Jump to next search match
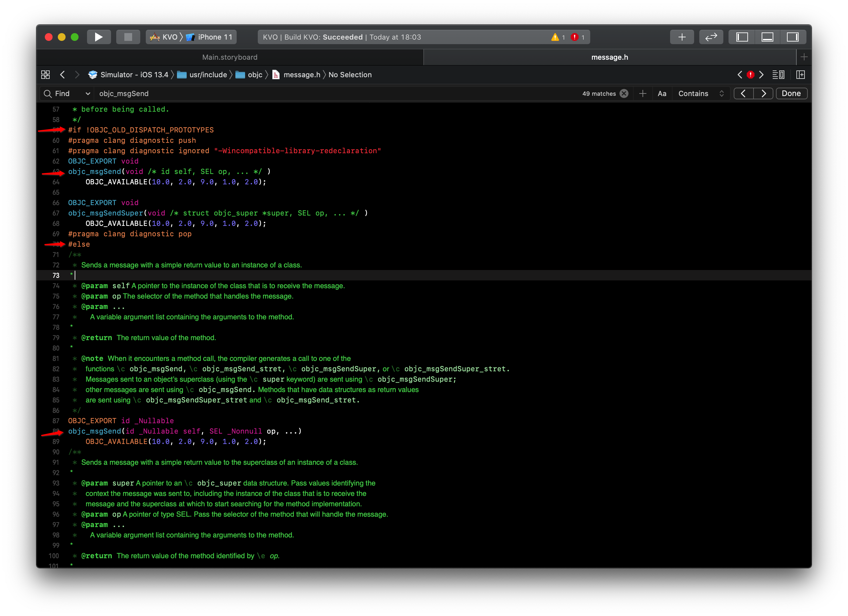 pyautogui.click(x=763, y=93)
